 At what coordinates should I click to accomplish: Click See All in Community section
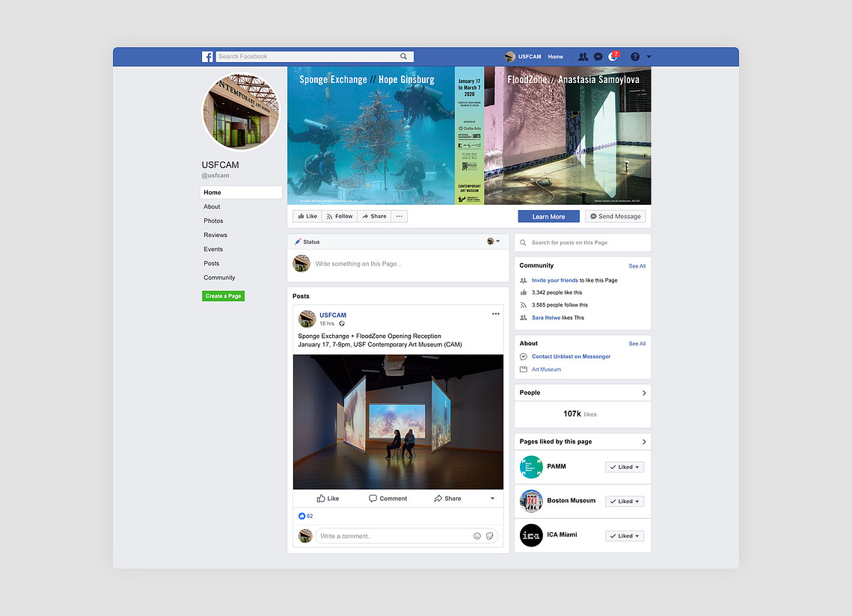[x=637, y=266]
